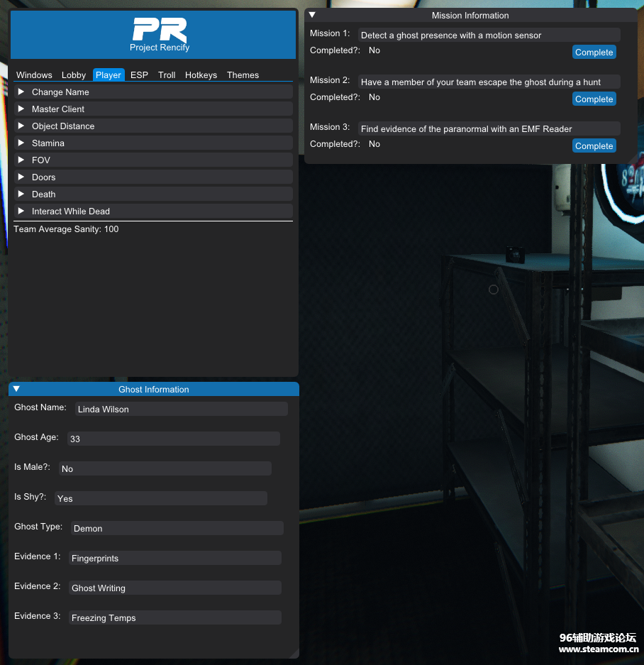Click the PR Project Rencify logo
Screen dimensions: 644x665
[x=160, y=34]
